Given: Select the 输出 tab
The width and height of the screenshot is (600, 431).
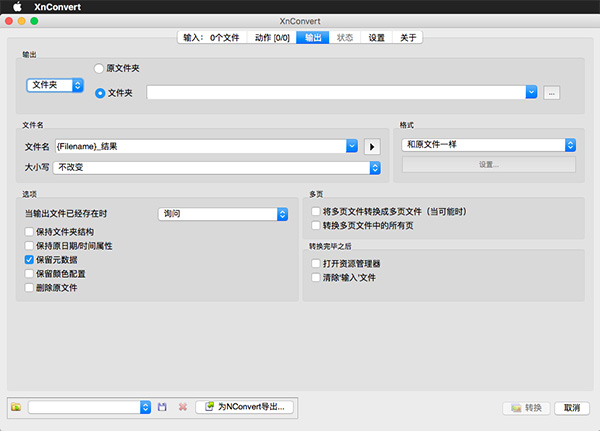Looking at the screenshot, I should click(313, 38).
